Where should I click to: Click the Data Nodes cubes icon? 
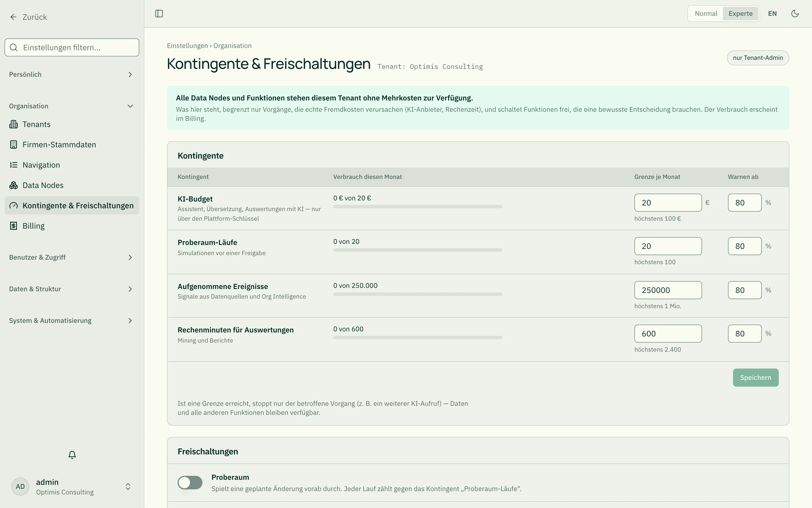tap(14, 185)
